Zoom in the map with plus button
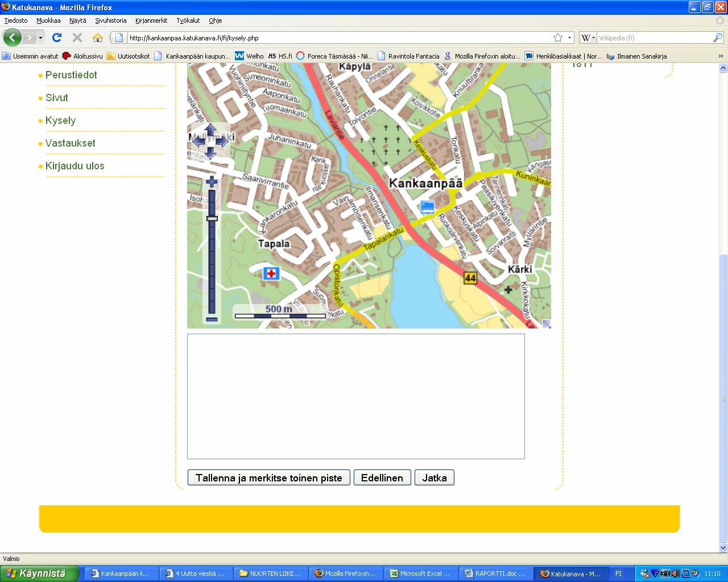728x582 pixels. 212,182
